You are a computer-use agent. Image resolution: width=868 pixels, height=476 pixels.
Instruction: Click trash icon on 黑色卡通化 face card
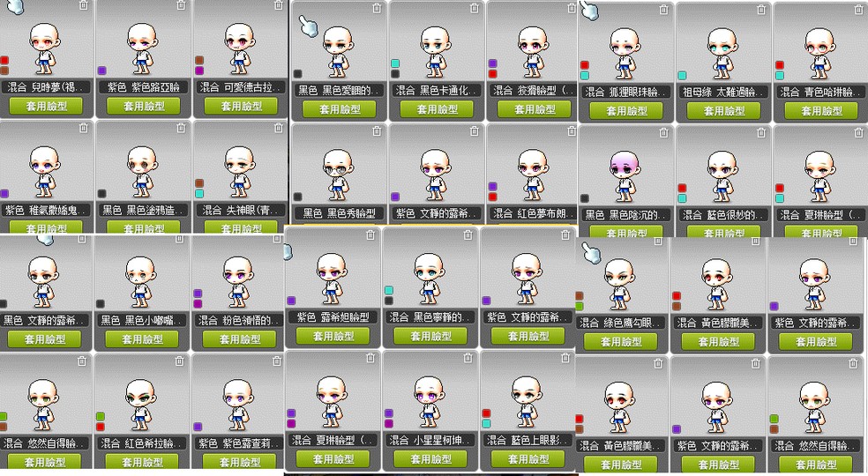[x=475, y=8]
